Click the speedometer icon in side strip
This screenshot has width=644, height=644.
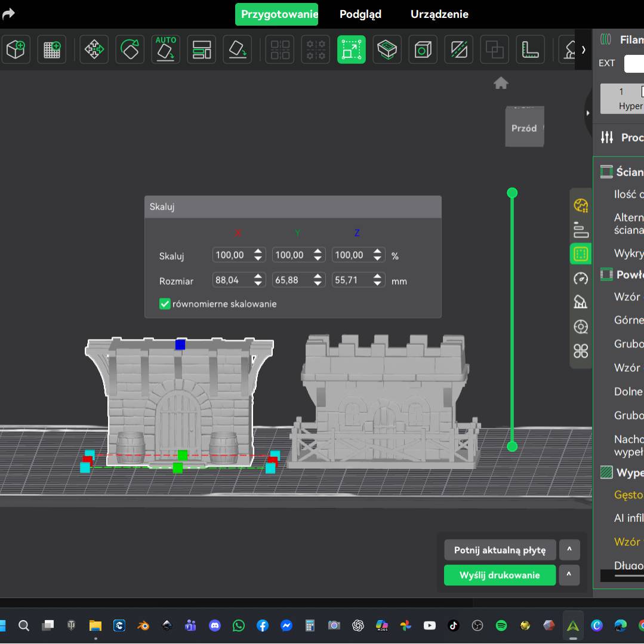pos(580,278)
